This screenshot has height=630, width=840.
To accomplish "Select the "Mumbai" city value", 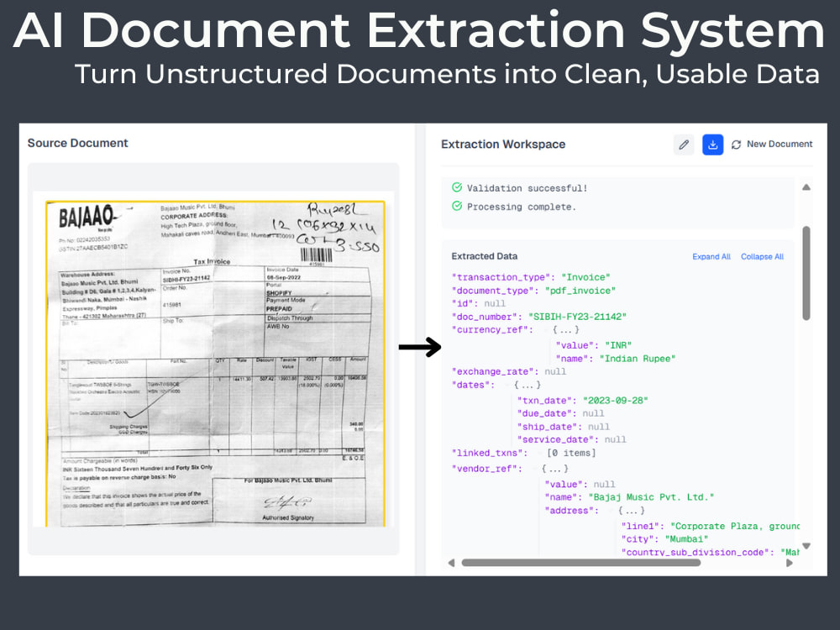I will 686,539.
